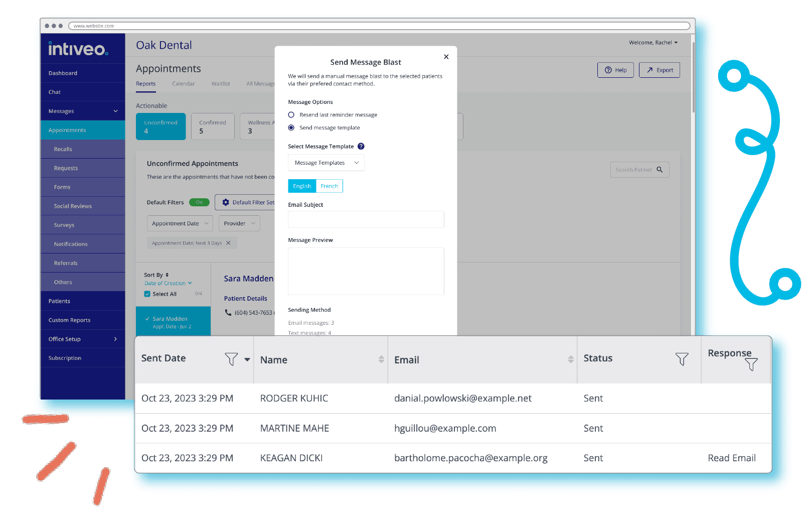Switch to the Calendar tab
Screen dimensions: 812x521
[184, 84]
